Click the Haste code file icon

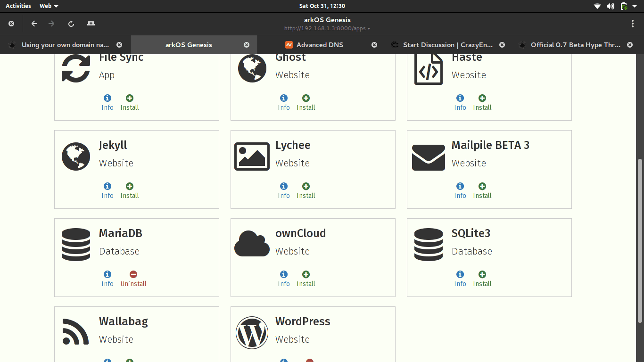click(429, 69)
